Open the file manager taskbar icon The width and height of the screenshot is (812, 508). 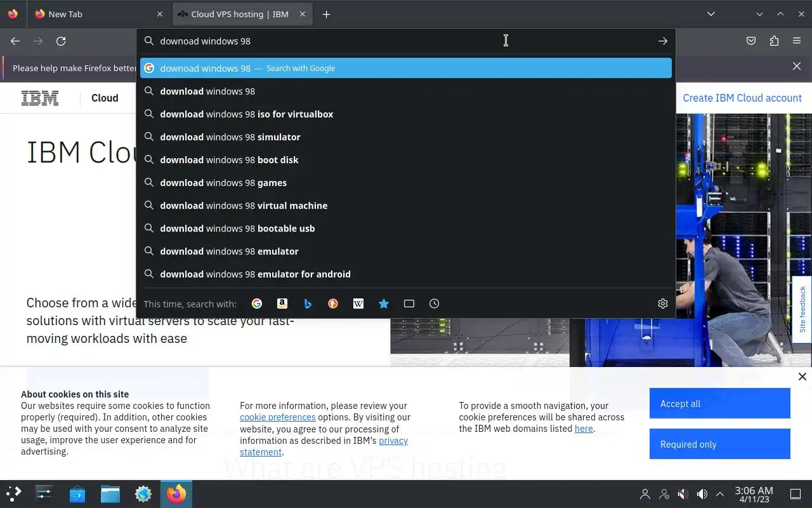110,493
